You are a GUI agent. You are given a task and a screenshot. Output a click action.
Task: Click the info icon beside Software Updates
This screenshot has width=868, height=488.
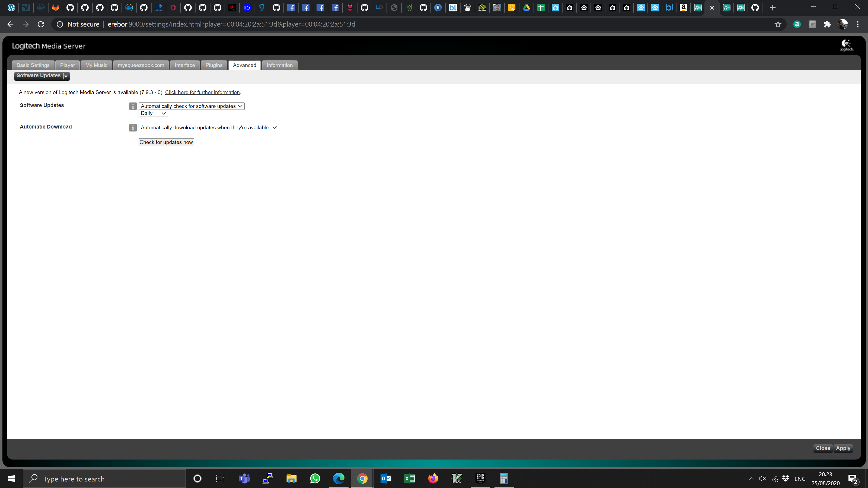pos(132,106)
